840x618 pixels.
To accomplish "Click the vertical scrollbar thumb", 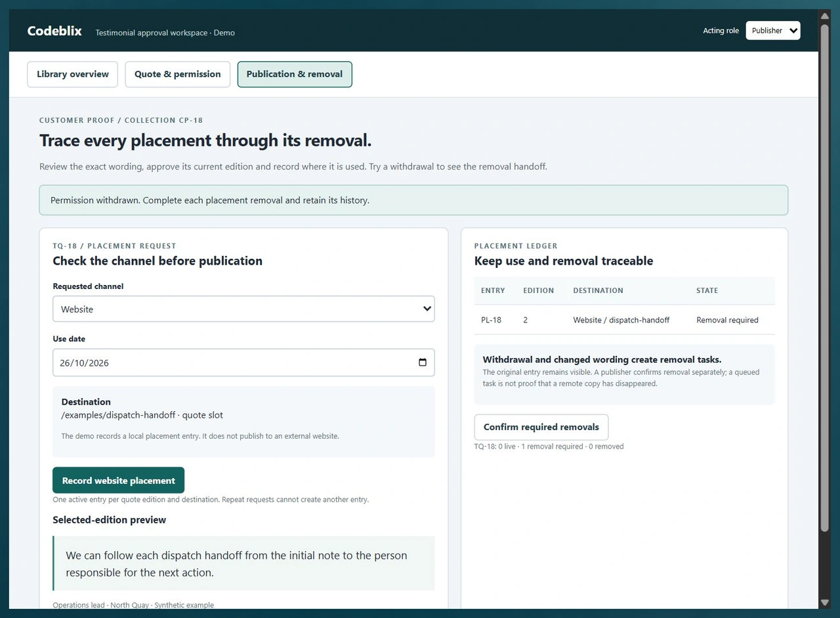I will coord(824,278).
